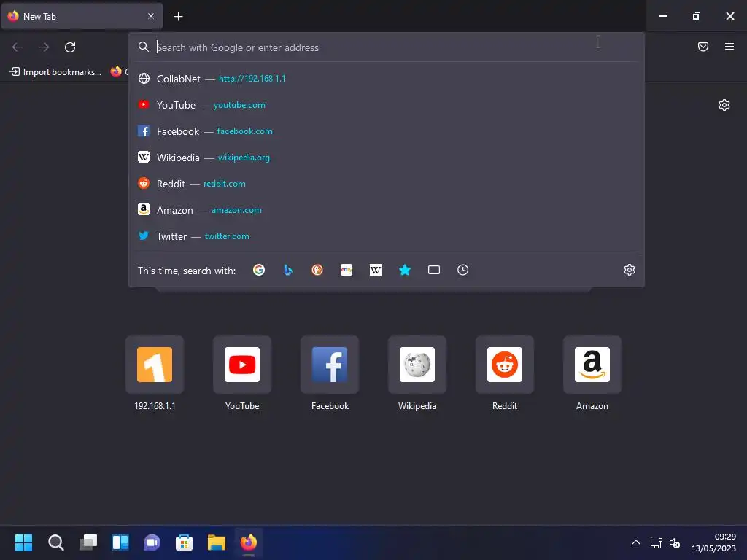Viewport: 747px width, 560px height.
Task: Search bookmarks using the star icon
Action: point(404,270)
